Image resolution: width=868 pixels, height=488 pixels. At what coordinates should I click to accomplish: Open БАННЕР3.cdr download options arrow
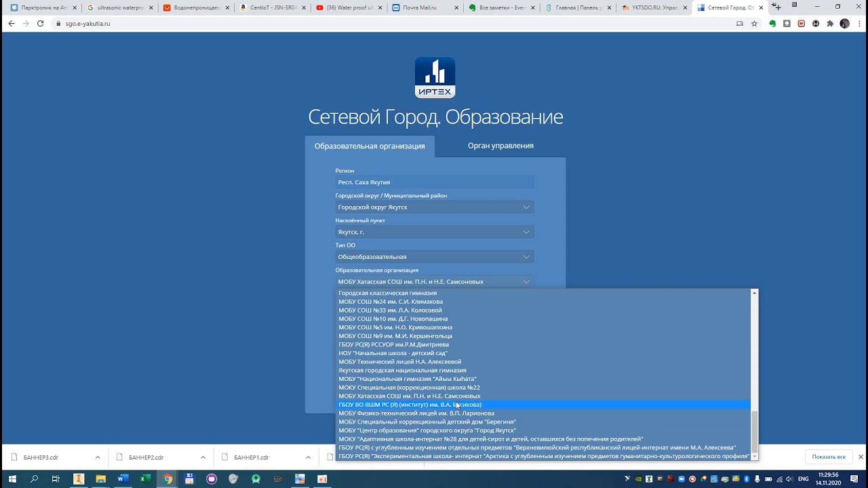pyautogui.click(x=98, y=457)
